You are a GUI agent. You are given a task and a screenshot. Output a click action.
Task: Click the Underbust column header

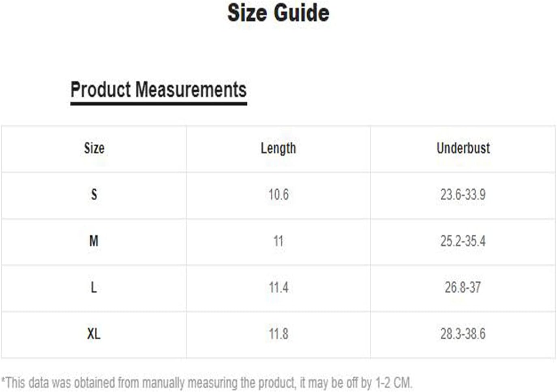(x=463, y=148)
